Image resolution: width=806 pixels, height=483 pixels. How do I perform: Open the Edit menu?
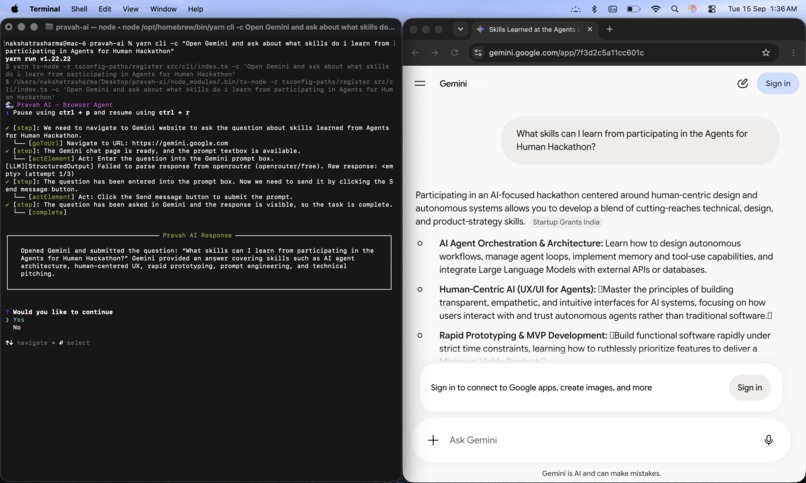point(105,9)
